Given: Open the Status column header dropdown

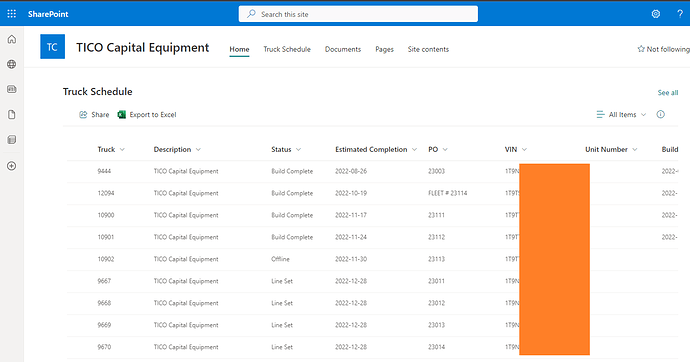Looking at the screenshot, I should tap(286, 150).
